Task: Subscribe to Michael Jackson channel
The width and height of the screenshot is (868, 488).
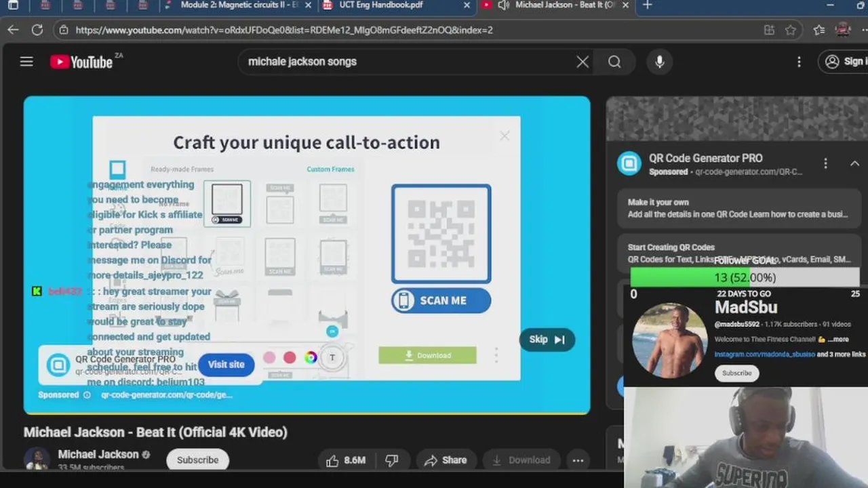Action: click(197, 460)
